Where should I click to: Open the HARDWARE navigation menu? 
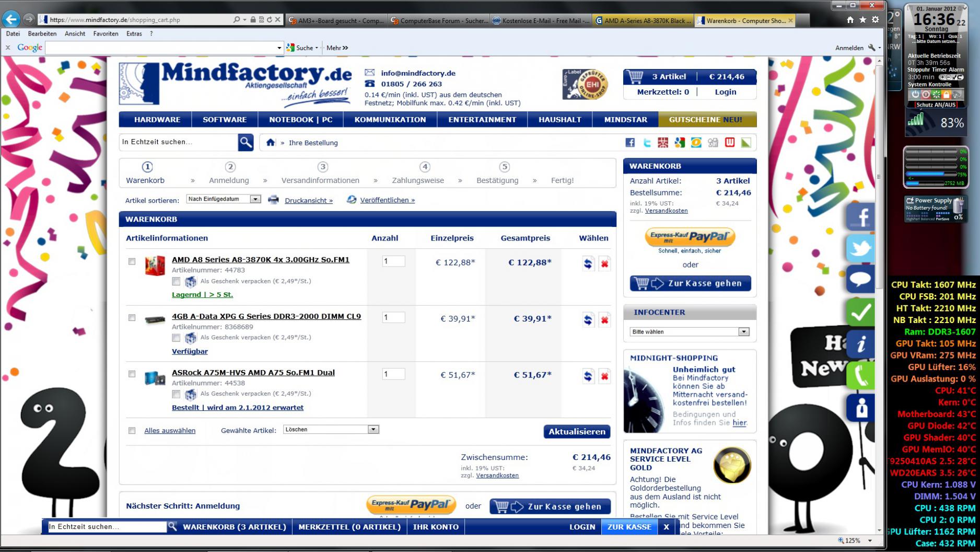coord(157,120)
